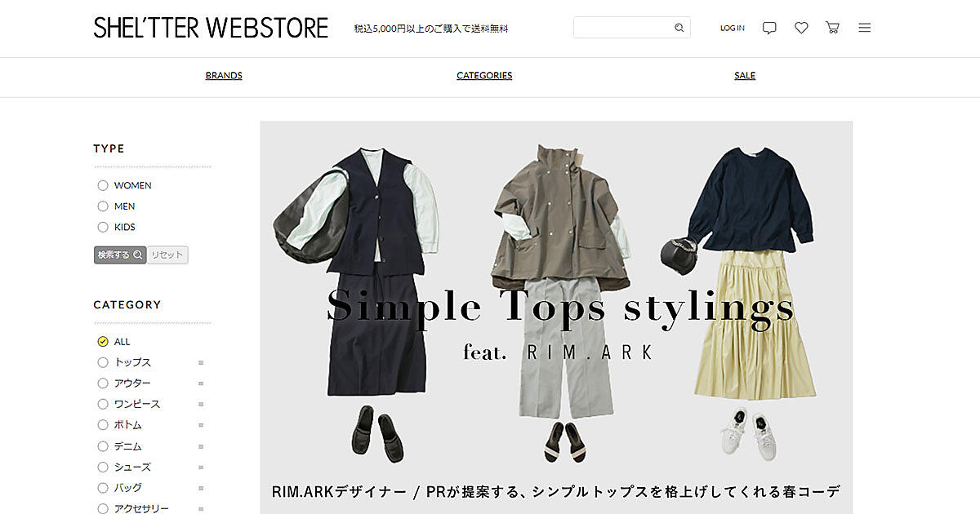Click LOG IN link

(x=732, y=28)
